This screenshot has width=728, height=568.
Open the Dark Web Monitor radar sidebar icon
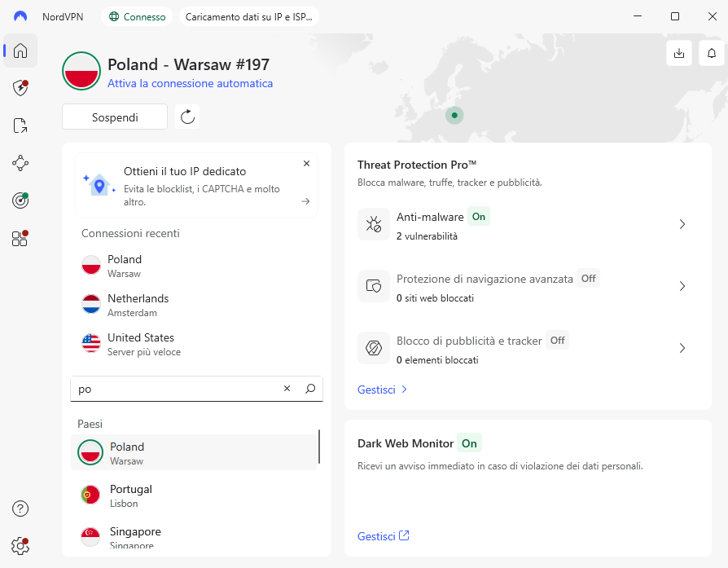coord(20,200)
